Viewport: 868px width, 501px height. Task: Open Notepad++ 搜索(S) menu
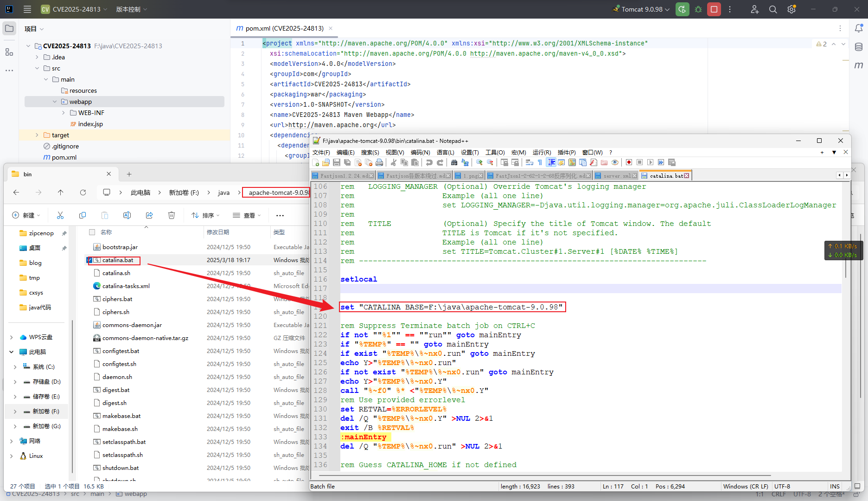pos(370,152)
